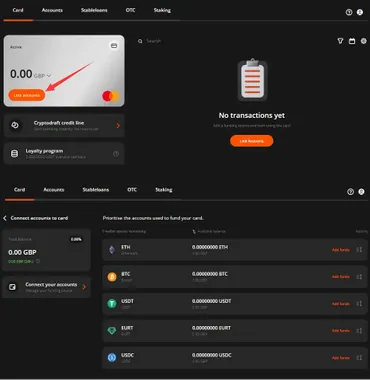Select Stableloans tab on connect accounts screen

tap(96, 190)
